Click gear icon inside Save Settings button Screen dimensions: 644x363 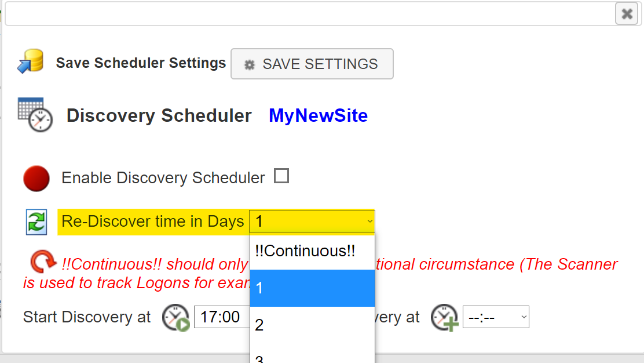249,64
